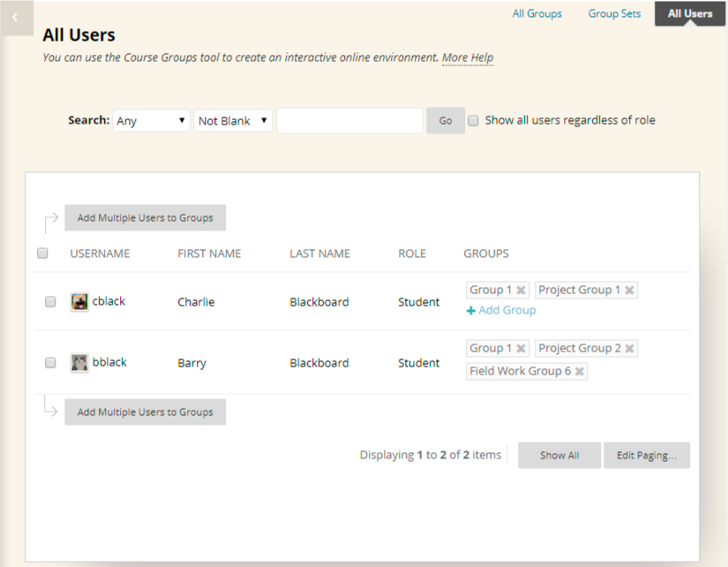The height and width of the screenshot is (567, 728).
Task: Remove bblack from Group 1
Action: pyautogui.click(x=521, y=348)
